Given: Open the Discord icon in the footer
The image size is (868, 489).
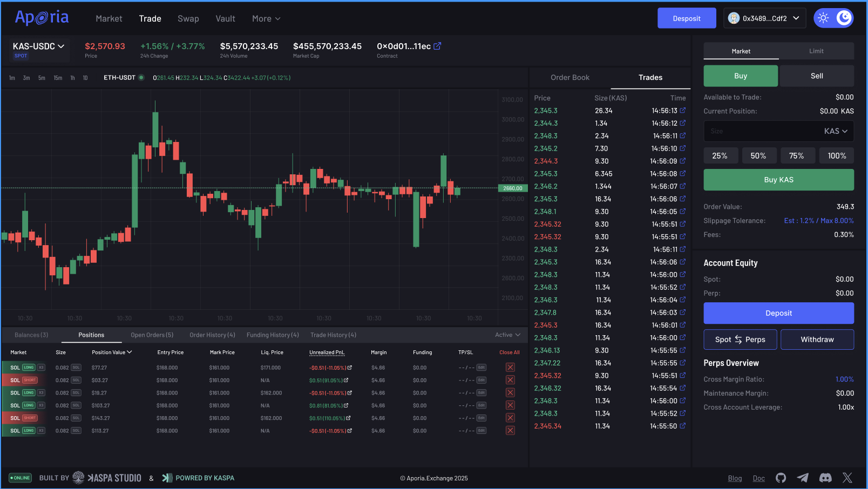Looking at the screenshot, I should point(825,478).
